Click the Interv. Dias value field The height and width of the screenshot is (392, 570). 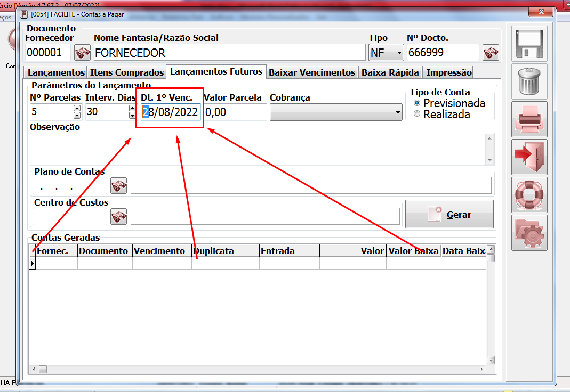point(107,112)
